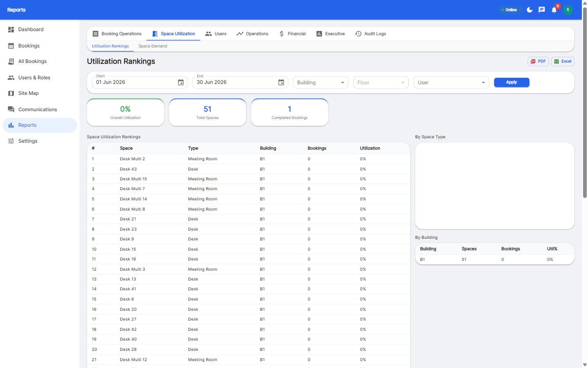Open the user avatar menu

(568, 10)
